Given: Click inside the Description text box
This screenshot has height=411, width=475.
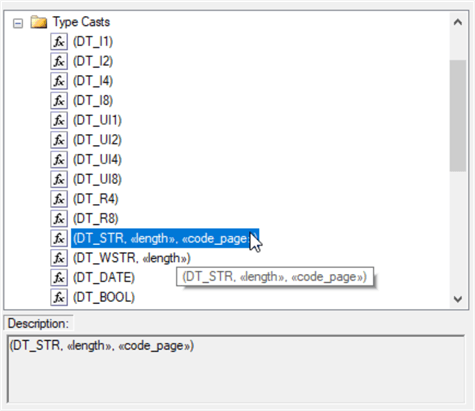Looking at the screenshot, I should click(x=236, y=369).
